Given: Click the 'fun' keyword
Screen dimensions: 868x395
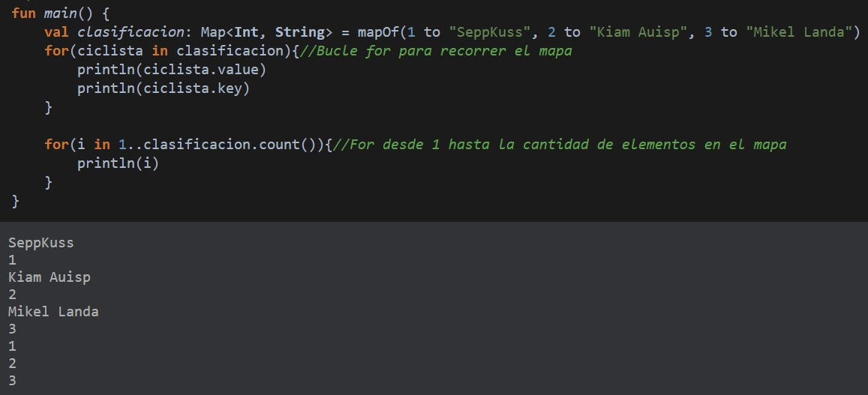Looking at the screenshot, I should (23, 13).
